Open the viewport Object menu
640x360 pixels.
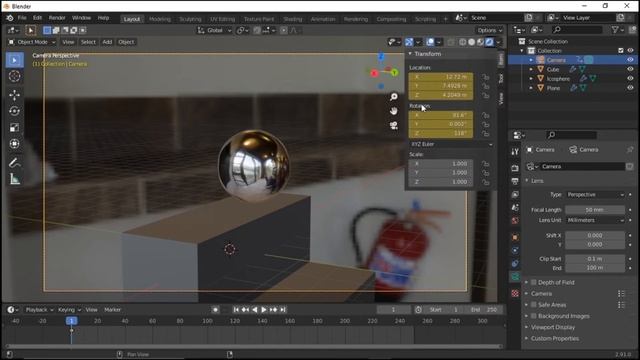pyautogui.click(x=126, y=42)
